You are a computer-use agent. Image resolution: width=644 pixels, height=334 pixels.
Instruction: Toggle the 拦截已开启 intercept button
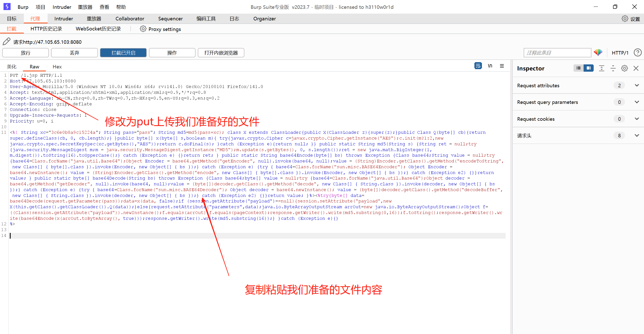(x=123, y=53)
